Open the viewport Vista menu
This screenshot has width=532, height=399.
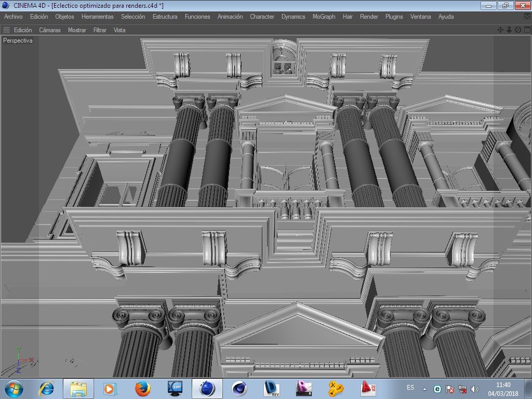119,30
